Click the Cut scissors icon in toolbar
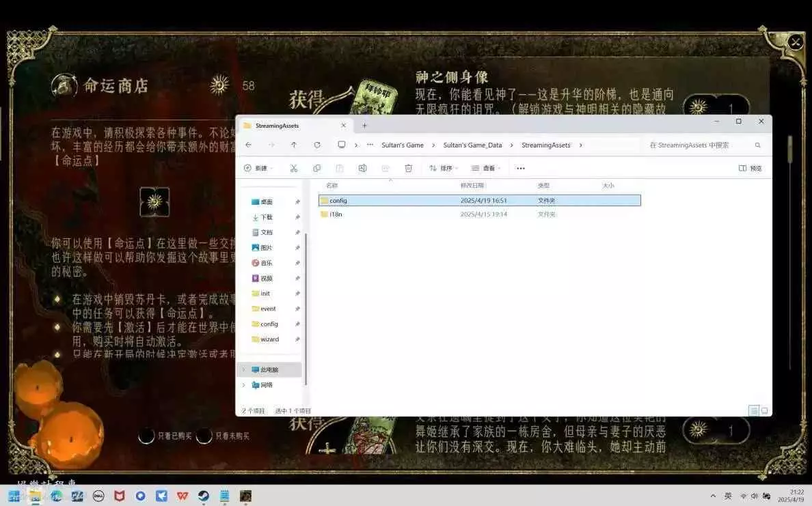The height and width of the screenshot is (506, 812). 293,168
